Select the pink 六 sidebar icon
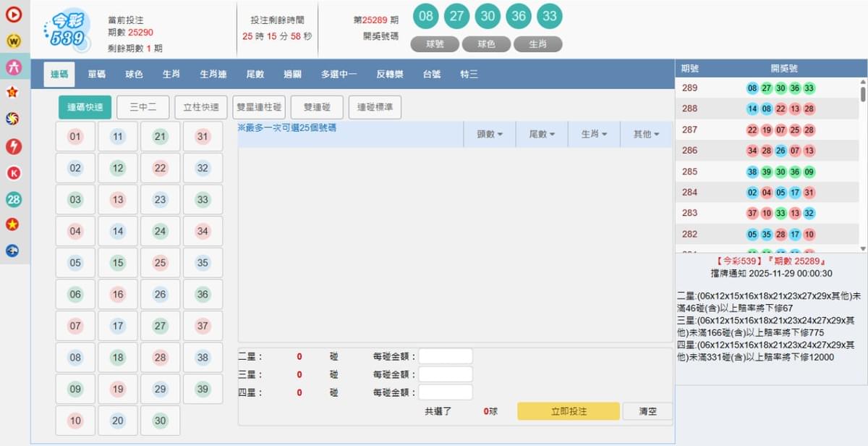The width and height of the screenshot is (868, 446). 13,67
